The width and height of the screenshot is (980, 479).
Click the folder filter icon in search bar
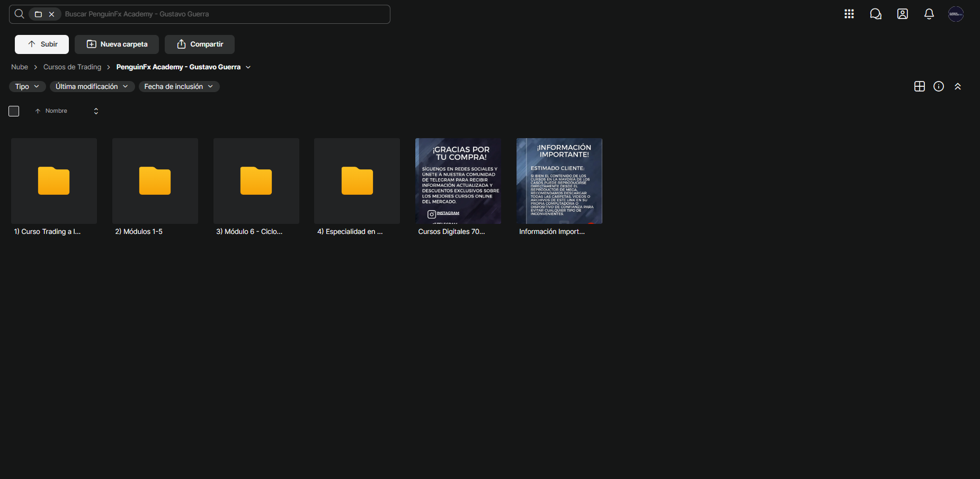[x=38, y=14]
